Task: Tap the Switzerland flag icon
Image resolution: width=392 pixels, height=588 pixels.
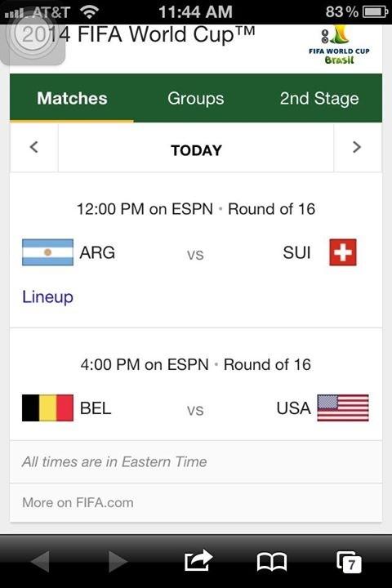Action: click(343, 252)
